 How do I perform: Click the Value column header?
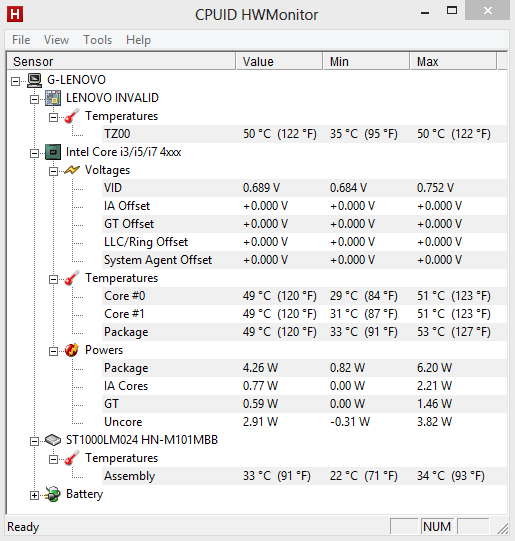(279, 61)
